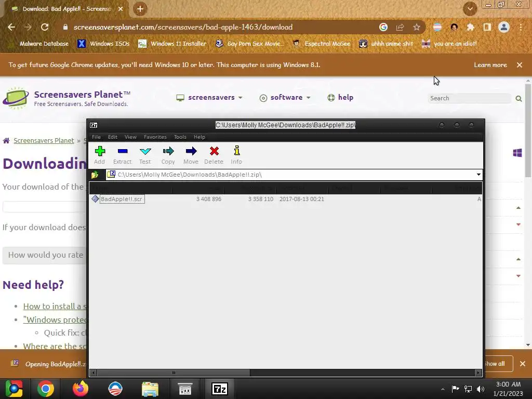The width and height of the screenshot is (532, 399).
Task: Extract the archive with the Extract icon
Action: pos(122,155)
